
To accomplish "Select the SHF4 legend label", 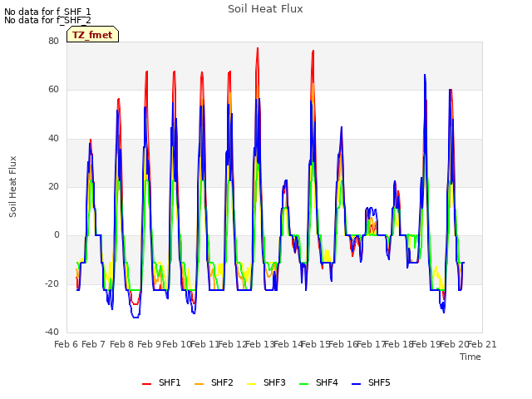I will point(327,382).
